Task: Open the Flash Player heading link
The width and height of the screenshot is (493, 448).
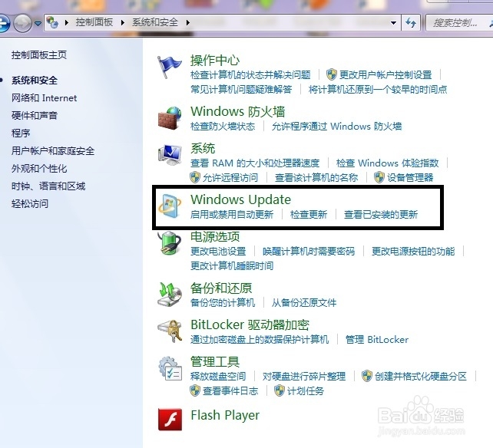Action: pyautogui.click(x=225, y=416)
